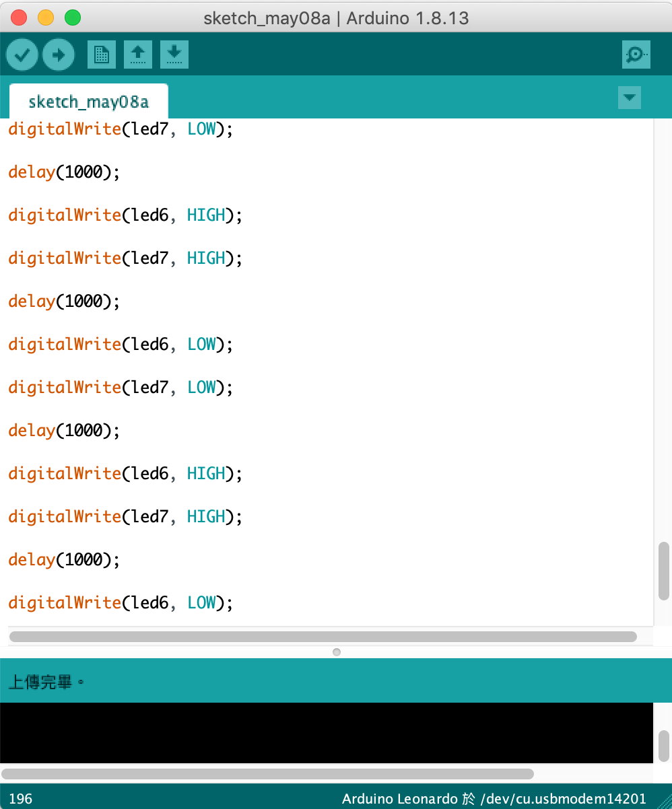Create a new sketch with New icon
This screenshot has height=809, width=672.
pyautogui.click(x=102, y=55)
